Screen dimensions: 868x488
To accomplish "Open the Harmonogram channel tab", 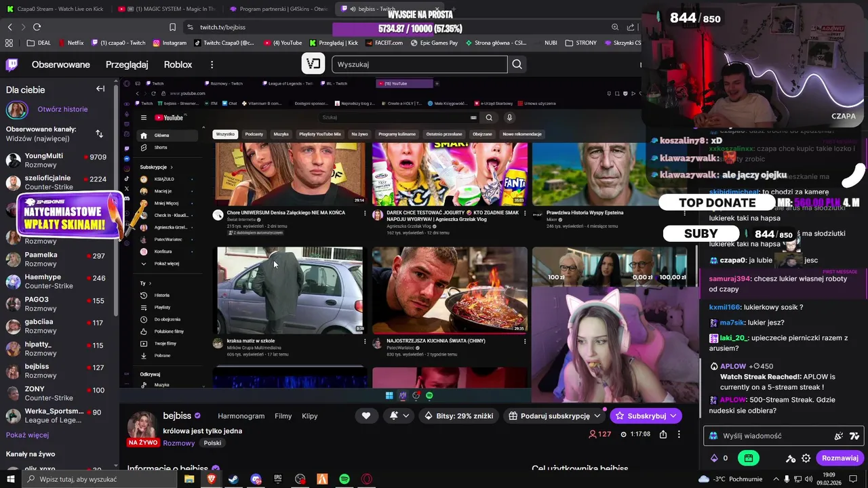I will click(241, 415).
